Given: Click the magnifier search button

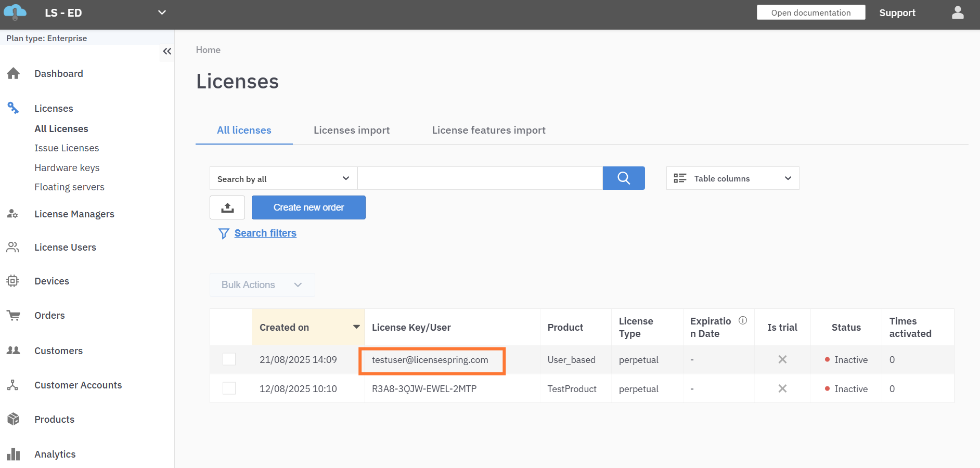Looking at the screenshot, I should pyautogui.click(x=623, y=178).
